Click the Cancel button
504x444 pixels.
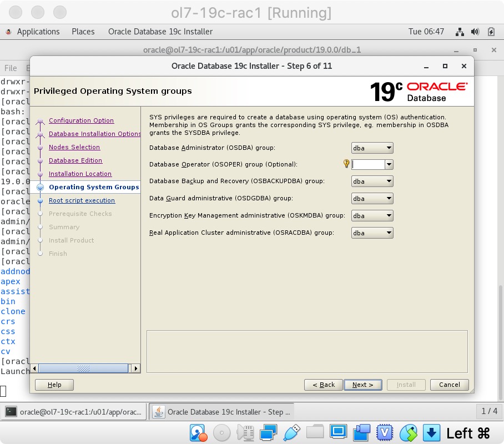[450, 385]
